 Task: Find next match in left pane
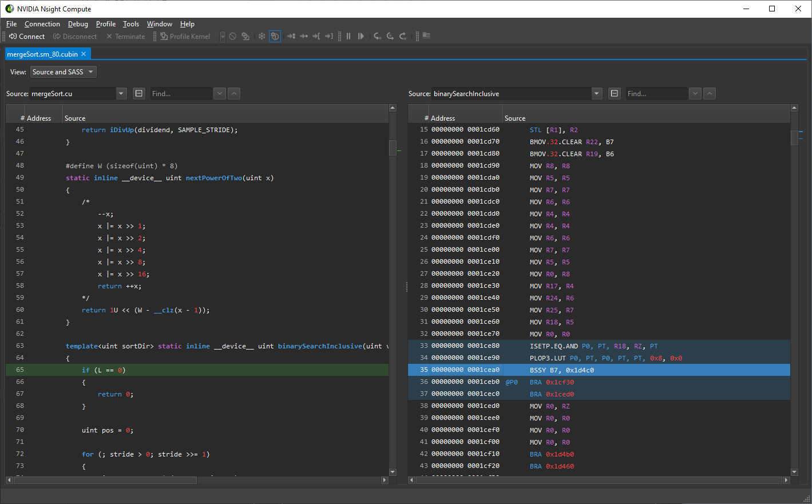pos(220,93)
